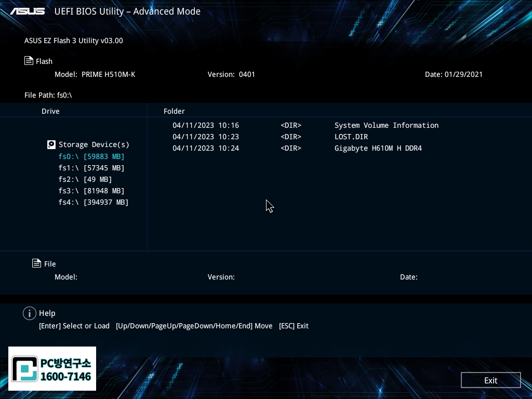
Task: Select drive fs3:\ [81948 MB]
Action: click(x=91, y=191)
